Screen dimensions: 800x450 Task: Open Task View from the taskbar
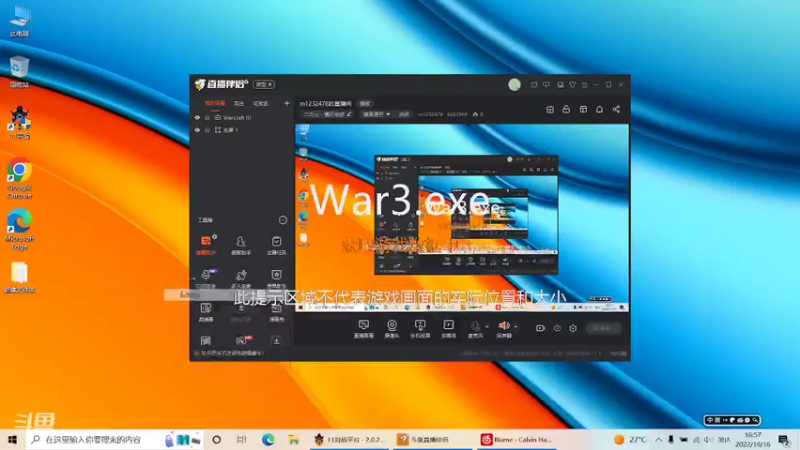(x=242, y=439)
